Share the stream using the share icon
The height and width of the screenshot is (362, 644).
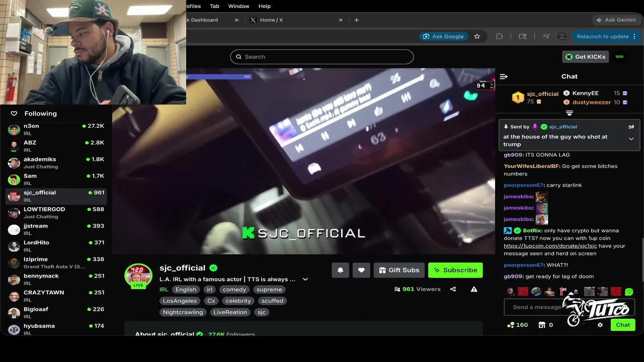point(453,289)
